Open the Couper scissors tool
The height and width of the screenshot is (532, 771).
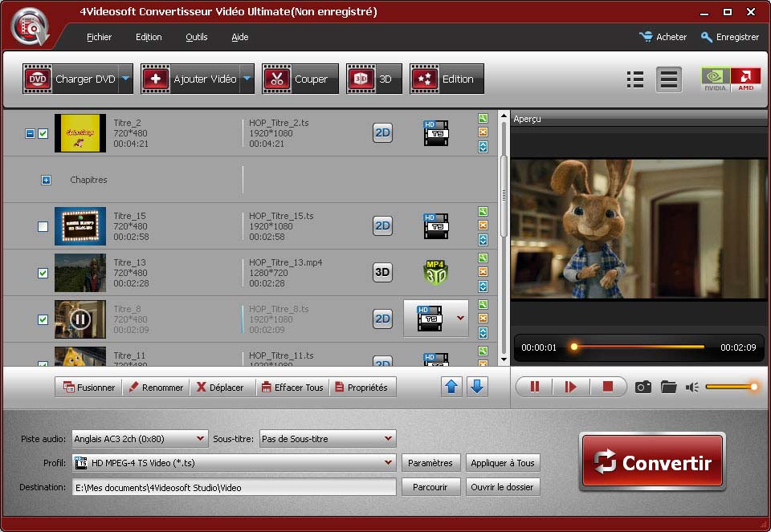(x=300, y=79)
